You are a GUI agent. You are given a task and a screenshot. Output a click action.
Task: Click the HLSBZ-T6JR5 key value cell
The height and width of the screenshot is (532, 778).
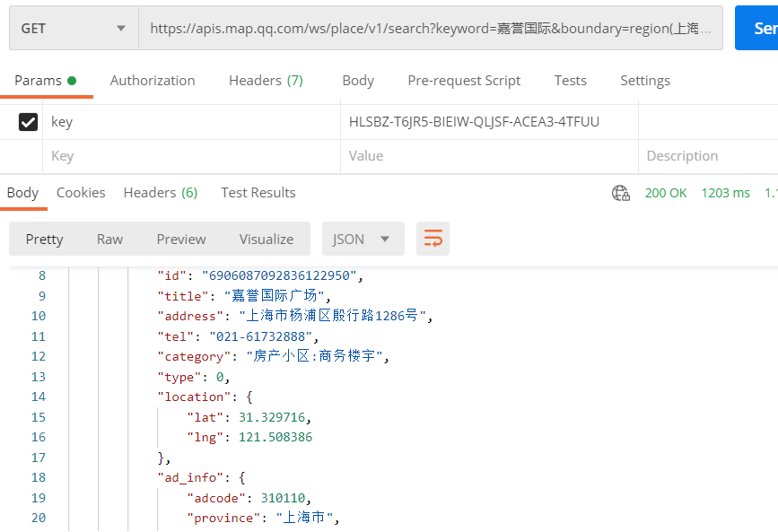click(489, 122)
